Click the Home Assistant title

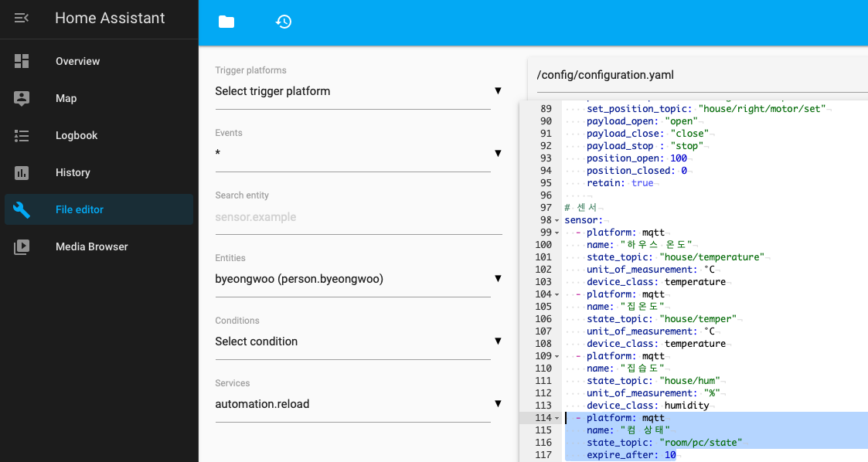[110, 19]
